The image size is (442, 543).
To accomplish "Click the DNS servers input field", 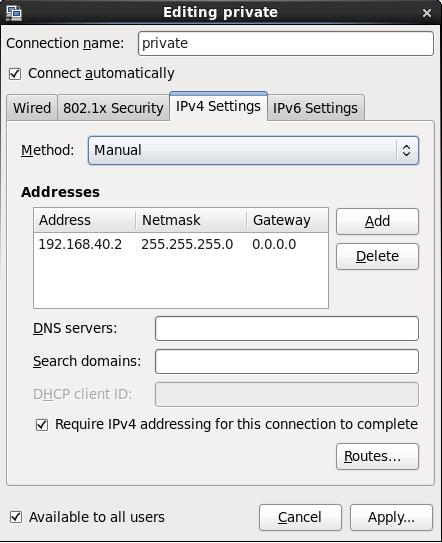I will (x=287, y=328).
